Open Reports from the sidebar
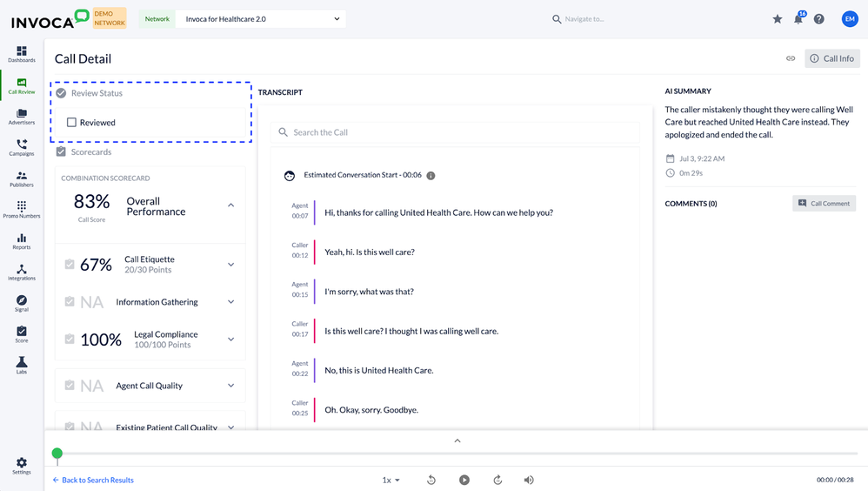Image resolution: width=868 pixels, height=491 pixels. [22, 241]
